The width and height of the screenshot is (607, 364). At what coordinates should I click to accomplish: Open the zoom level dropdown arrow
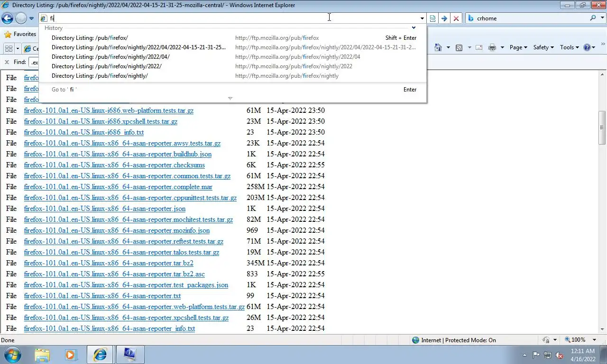pyautogui.click(x=595, y=340)
